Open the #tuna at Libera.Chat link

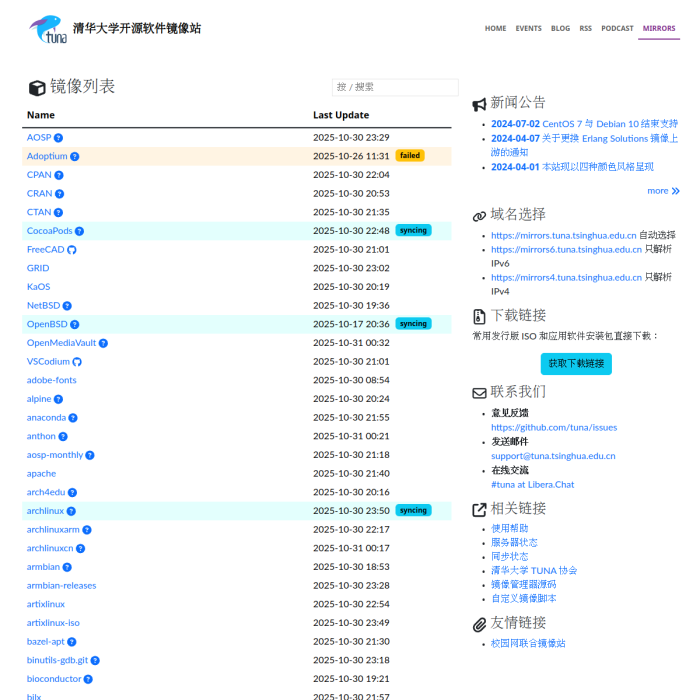(x=533, y=485)
